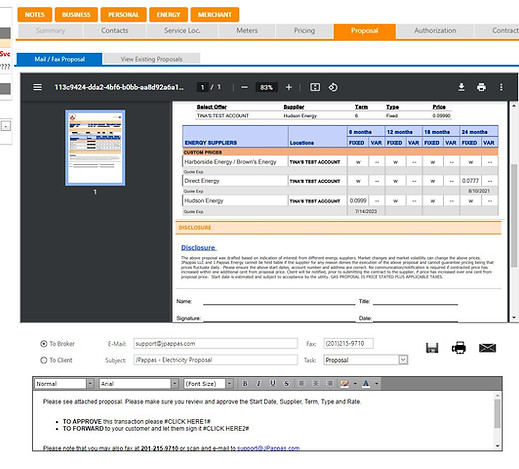
Task: Click the PDF viewer vertical scrollbar
Action: (514, 217)
